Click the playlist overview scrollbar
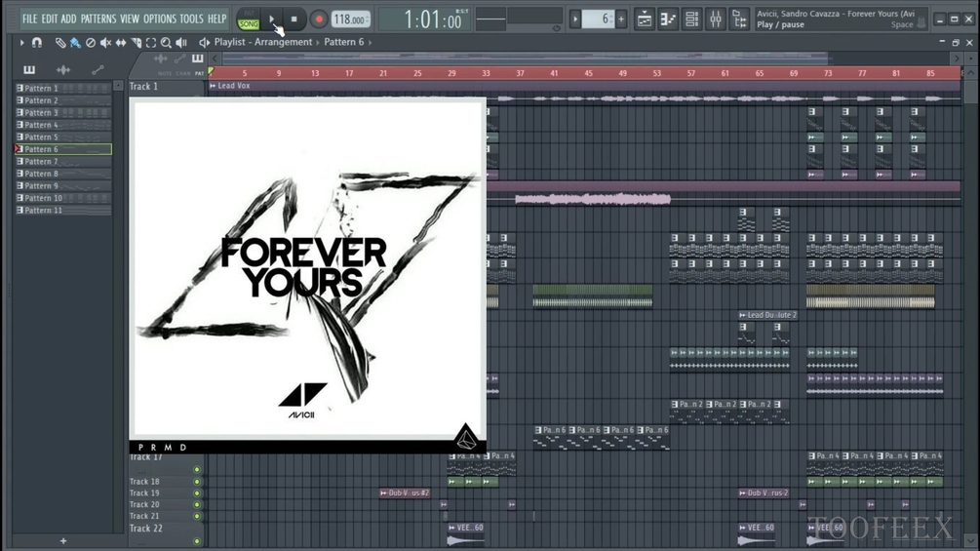 tap(525, 59)
